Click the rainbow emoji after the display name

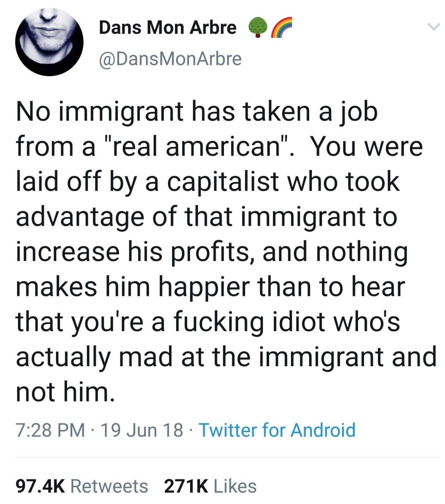pyautogui.click(x=282, y=27)
